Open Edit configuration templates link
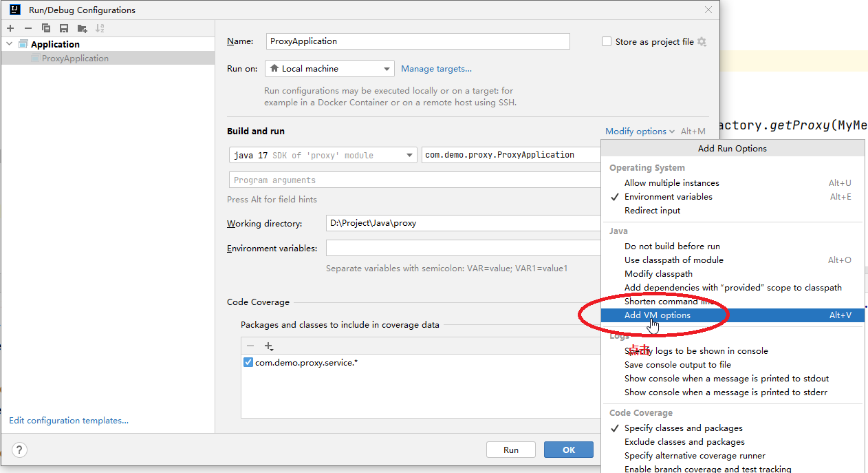The width and height of the screenshot is (868, 473). pyautogui.click(x=69, y=421)
